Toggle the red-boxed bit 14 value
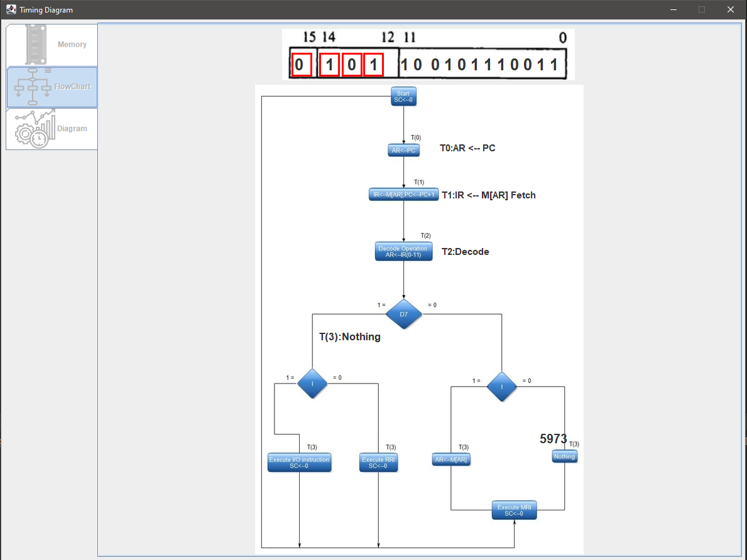Screen dimensions: 747x560 329,64
